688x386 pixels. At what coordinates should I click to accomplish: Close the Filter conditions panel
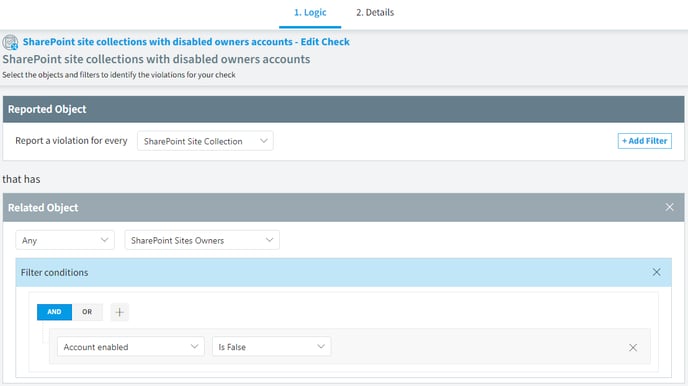(656, 272)
